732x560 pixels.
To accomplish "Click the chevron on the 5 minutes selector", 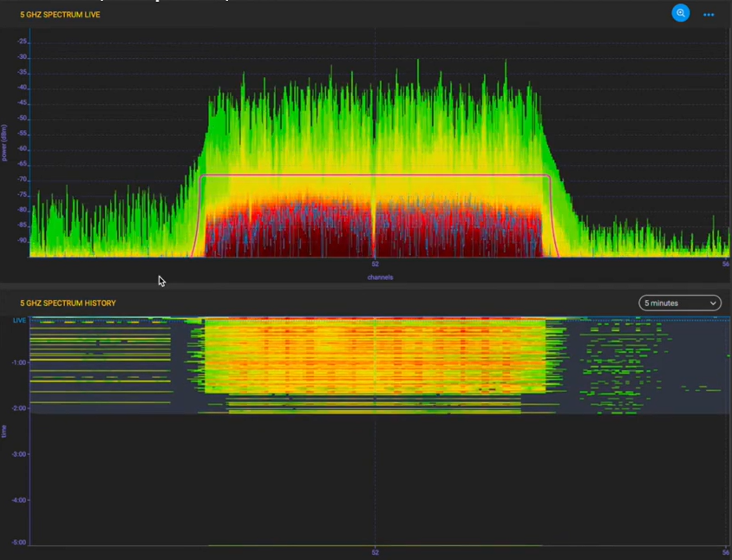I will [x=712, y=303].
